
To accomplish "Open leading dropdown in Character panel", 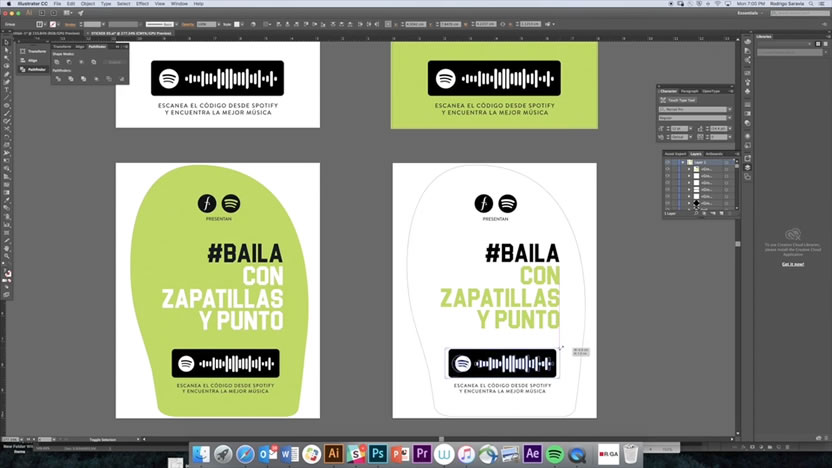I will pyautogui.click(x=730, y=128).
